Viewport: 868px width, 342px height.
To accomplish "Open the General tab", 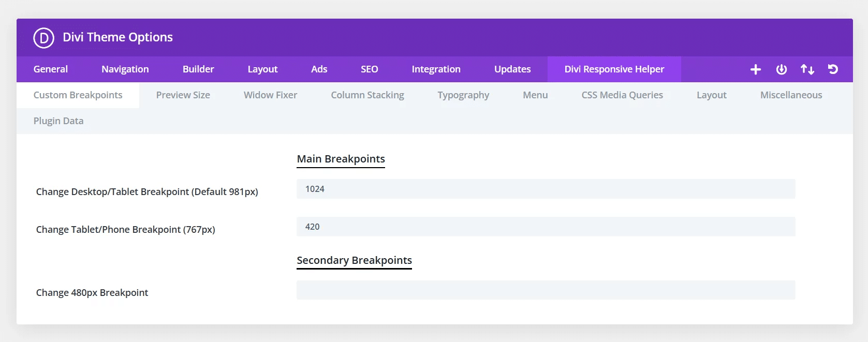I will click(x=51, y=69).
